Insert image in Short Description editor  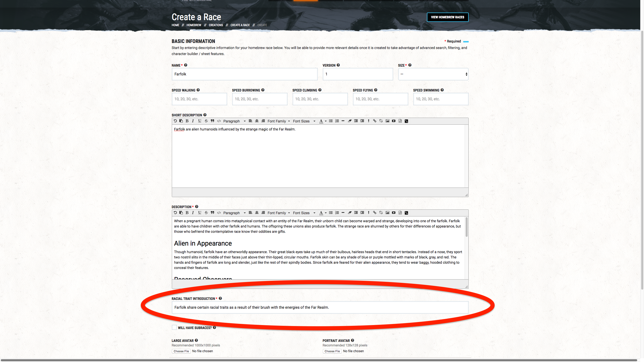(x=387, y=121)
